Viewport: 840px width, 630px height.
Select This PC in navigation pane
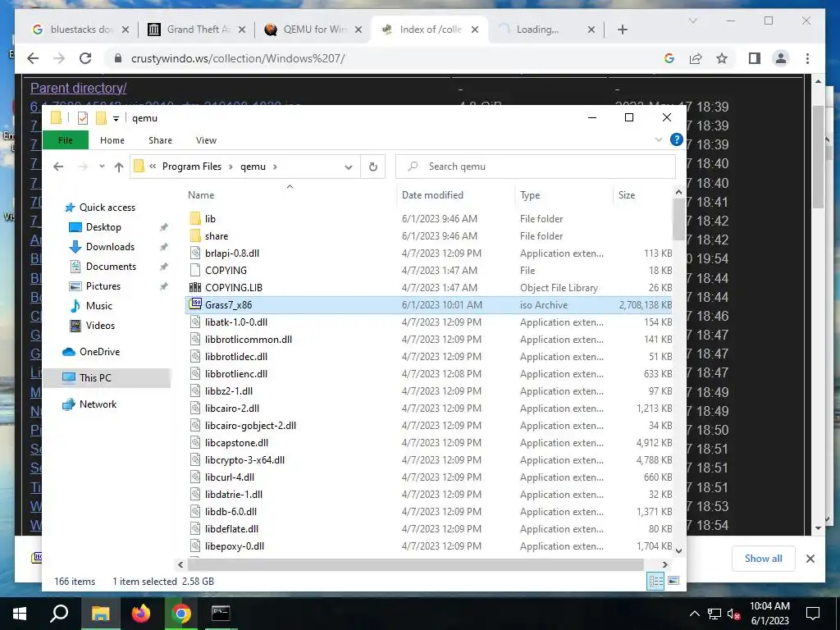coord(95,377)
